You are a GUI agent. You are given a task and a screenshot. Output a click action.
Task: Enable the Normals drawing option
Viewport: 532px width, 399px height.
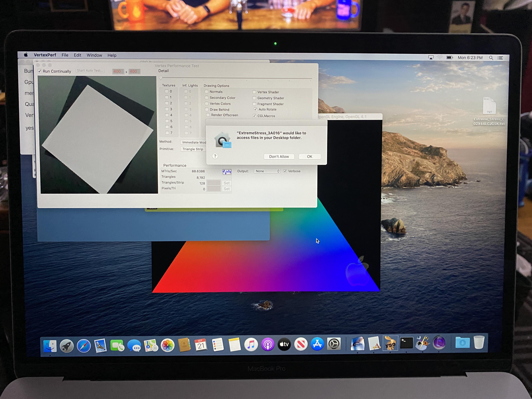pos(207,92)
